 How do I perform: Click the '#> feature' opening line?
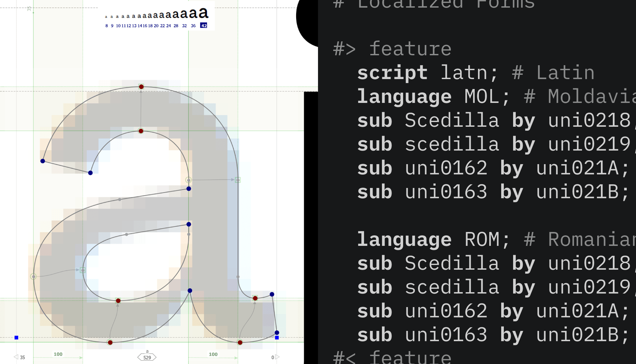click(392, 49)
